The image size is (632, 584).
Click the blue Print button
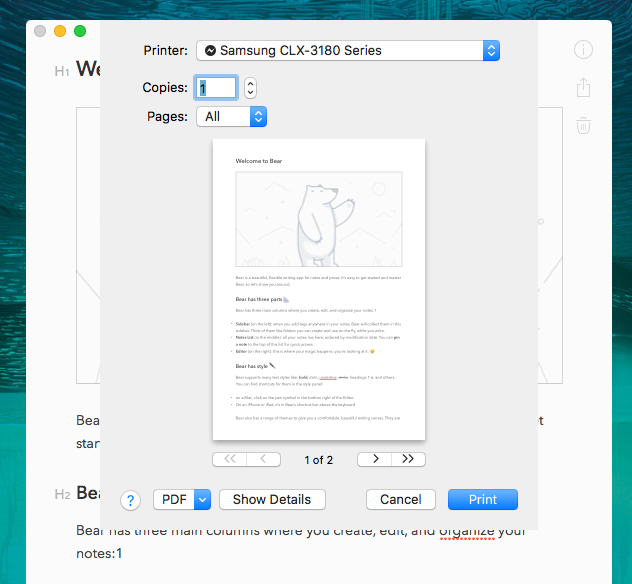pyautogui.click(x=482, y=499)
